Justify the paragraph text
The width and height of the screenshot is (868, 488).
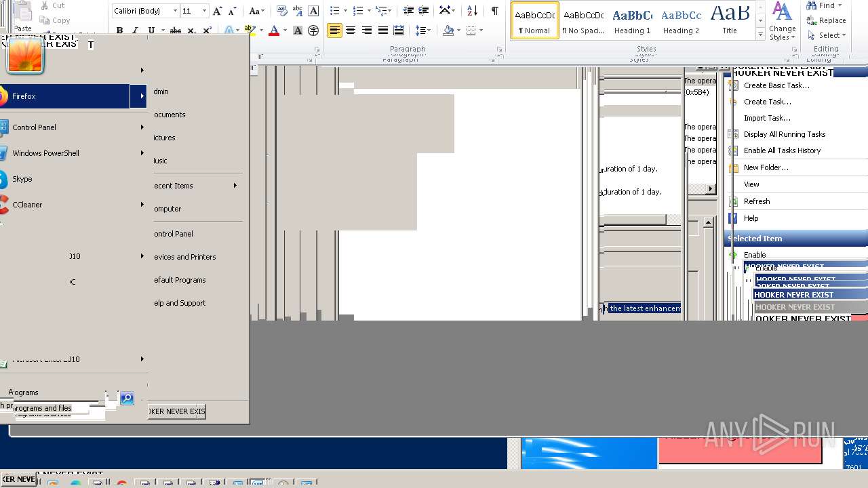[383, 30]
